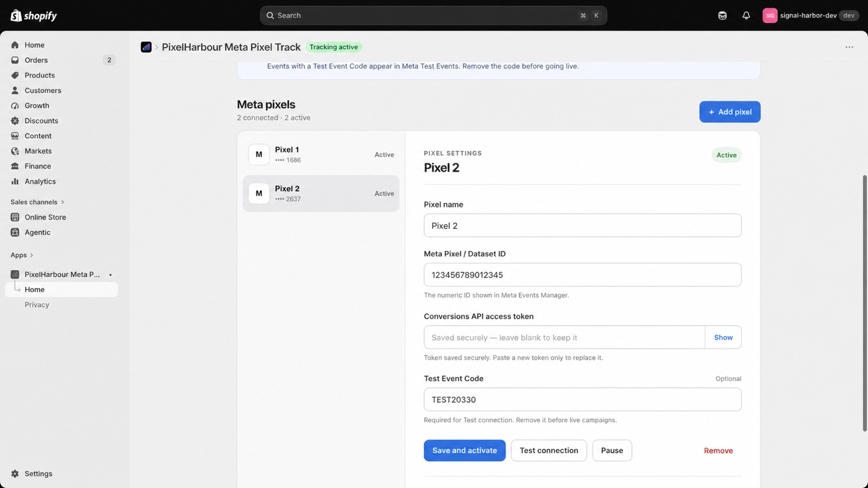Viewport: 868px width, 488px height.
Task: Open the signal-harbor-dev account menu
Action: point(810,16)
